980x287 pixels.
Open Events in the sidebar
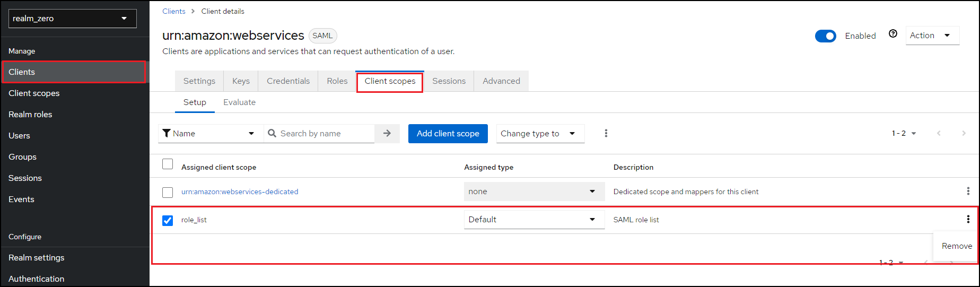point(75,199)
